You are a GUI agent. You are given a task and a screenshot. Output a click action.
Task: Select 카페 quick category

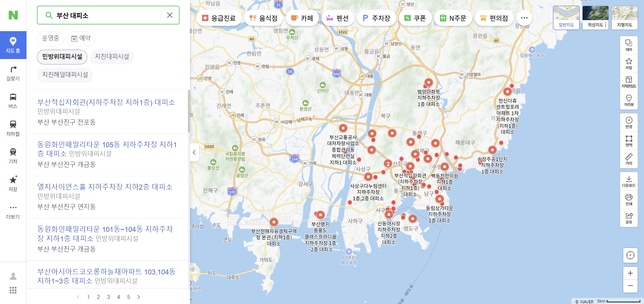click(x=302, y=18)
